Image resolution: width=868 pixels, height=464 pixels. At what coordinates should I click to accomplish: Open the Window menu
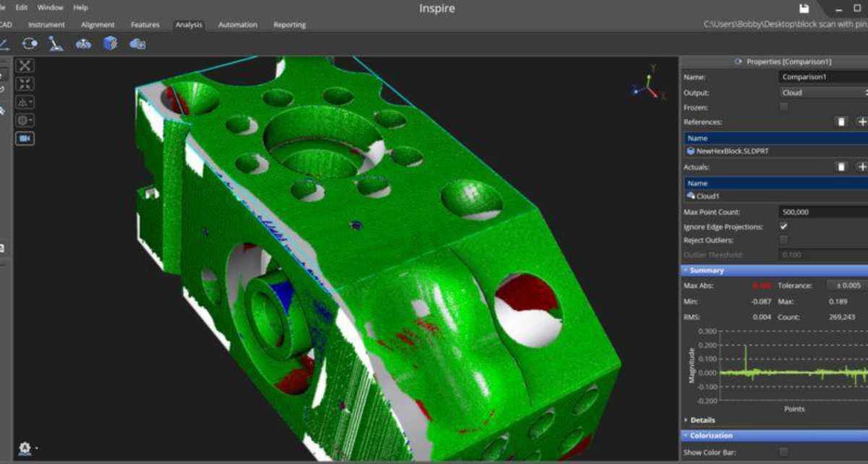point(50,7)
